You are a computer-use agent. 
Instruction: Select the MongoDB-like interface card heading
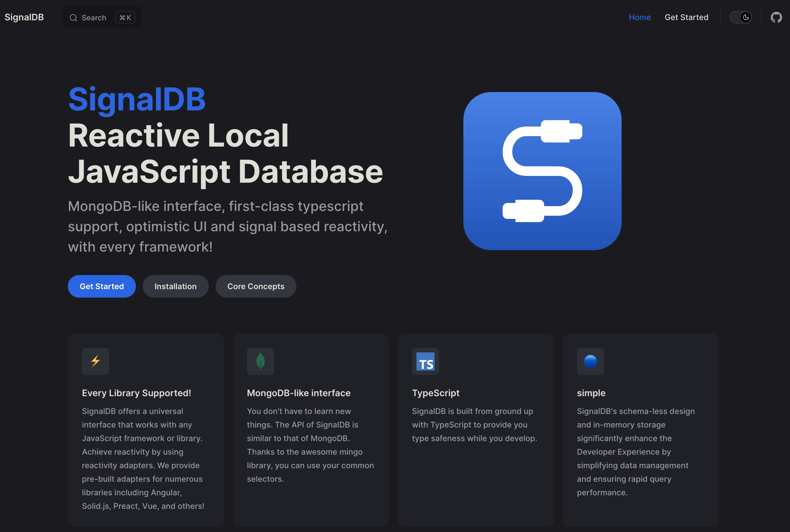(299, 393)
